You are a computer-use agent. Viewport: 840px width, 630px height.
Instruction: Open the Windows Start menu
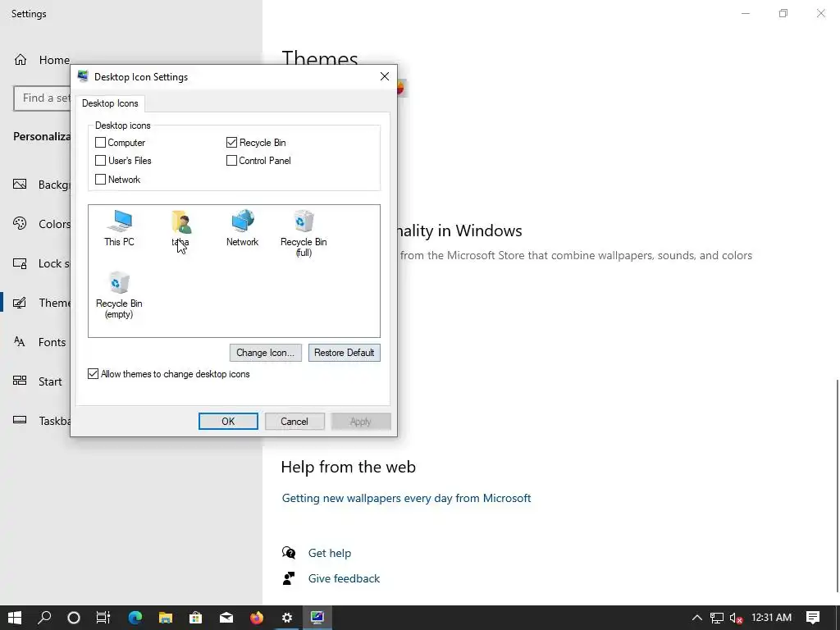[x=15, y=618]
